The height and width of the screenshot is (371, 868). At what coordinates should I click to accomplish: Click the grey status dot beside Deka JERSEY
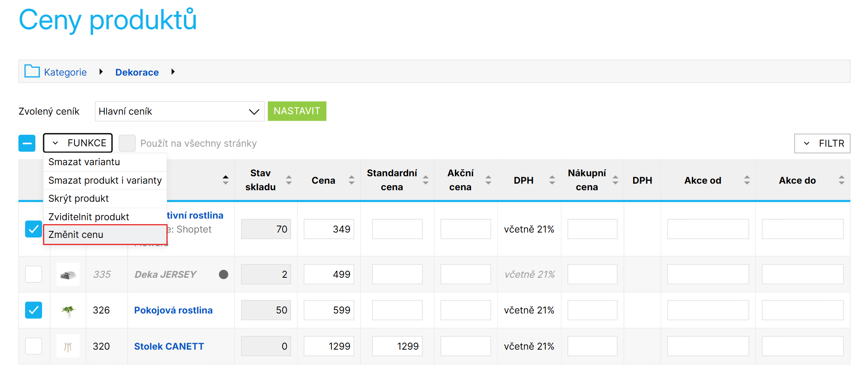(223, 274)
